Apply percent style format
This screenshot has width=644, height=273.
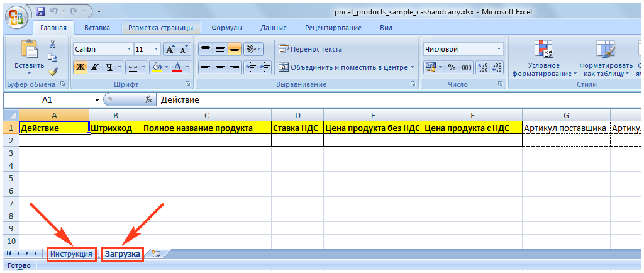coord(451,67)
